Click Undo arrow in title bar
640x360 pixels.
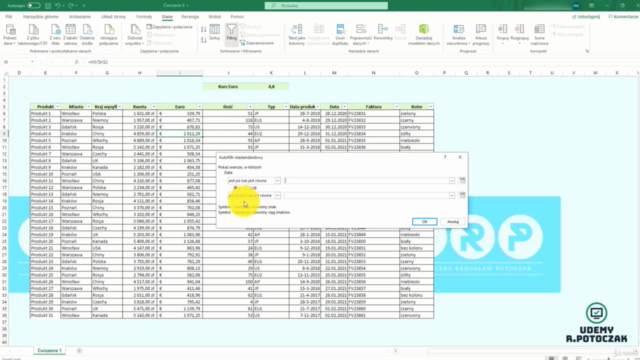pos(58,6)
